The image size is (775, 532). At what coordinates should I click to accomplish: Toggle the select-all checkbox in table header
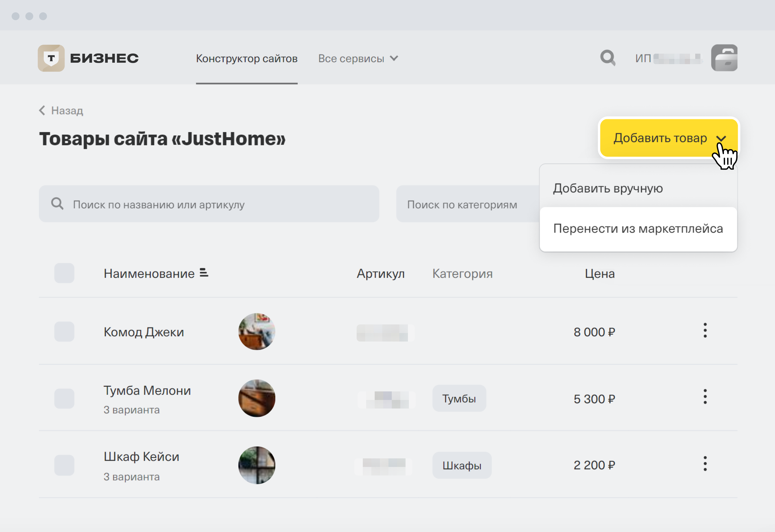click(x=64, y=273)
